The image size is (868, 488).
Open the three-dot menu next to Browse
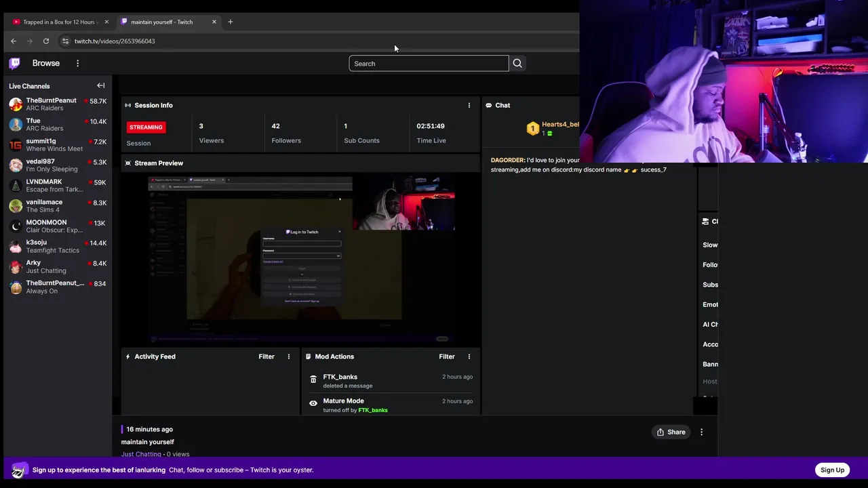point(77,63)
